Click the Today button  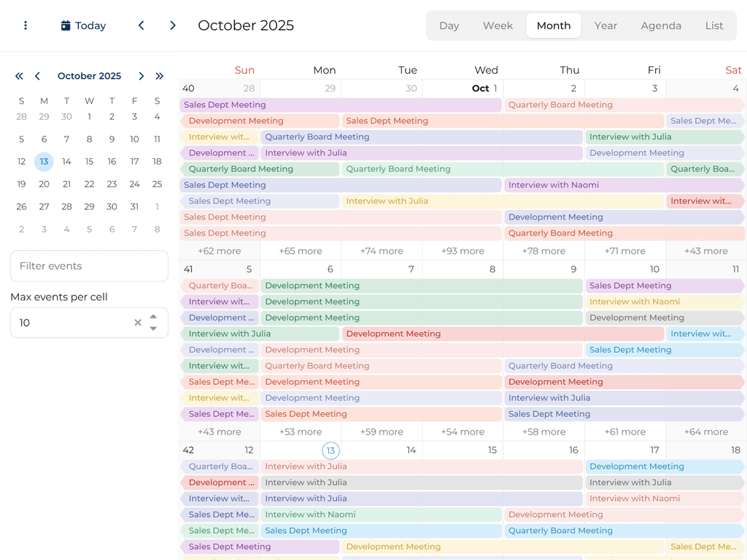click(83, 26)
